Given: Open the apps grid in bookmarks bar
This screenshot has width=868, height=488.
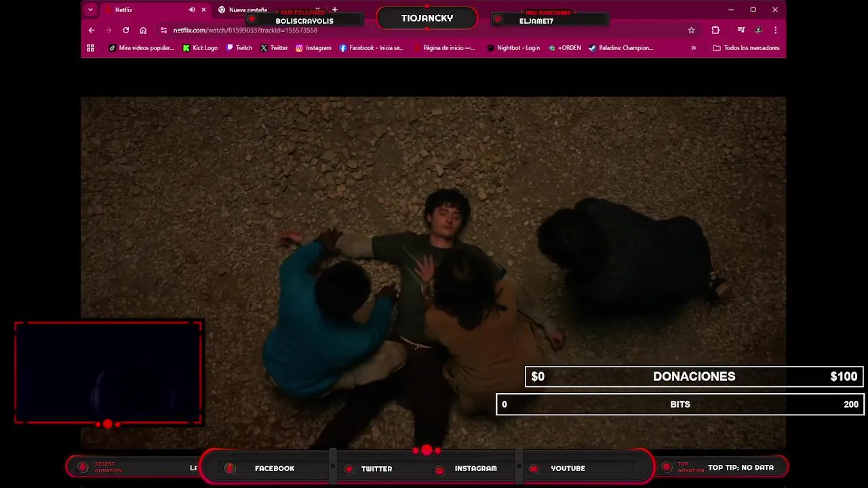Looking at the screenshot, I should tap(90, 47).
